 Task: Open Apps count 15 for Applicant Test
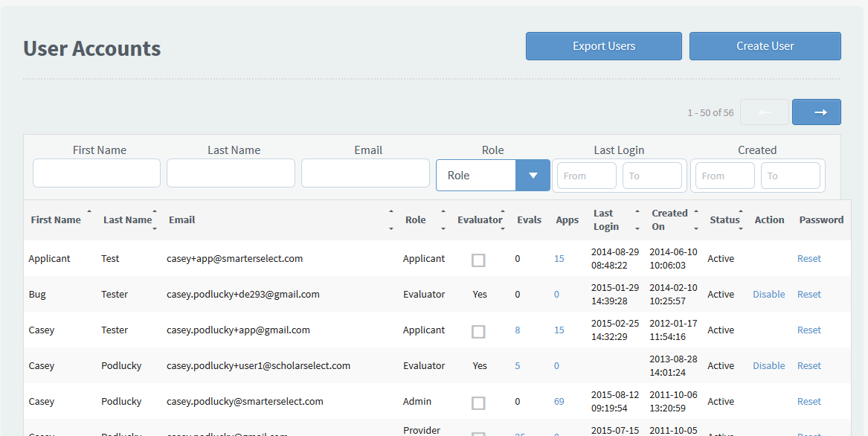[x=559, y=258]
